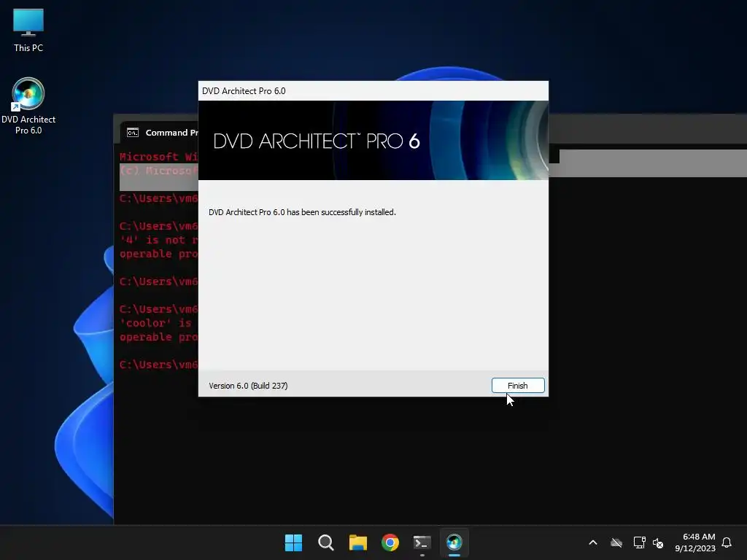Select DVD Architect installer taskbar icon
Image resolution: width=747 pixels, height=560 pixels.
point(454,542)
